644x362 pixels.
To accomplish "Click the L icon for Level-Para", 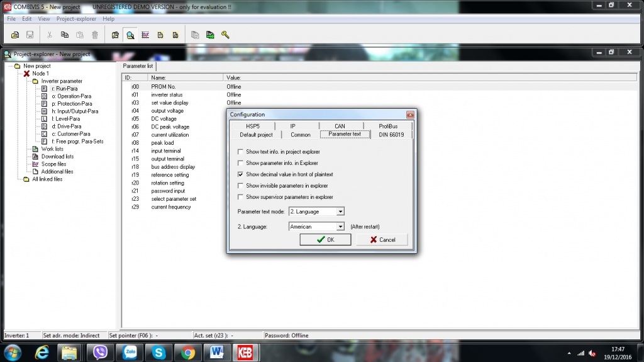I will pyautogui.click(x=44, y=118).
